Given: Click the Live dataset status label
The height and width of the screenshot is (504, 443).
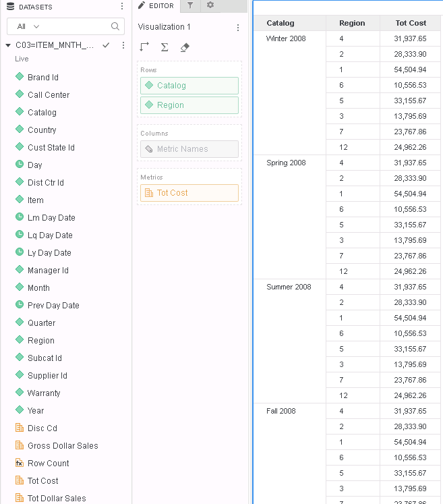Looking at the screenshot, I should [x=22, y=59].
